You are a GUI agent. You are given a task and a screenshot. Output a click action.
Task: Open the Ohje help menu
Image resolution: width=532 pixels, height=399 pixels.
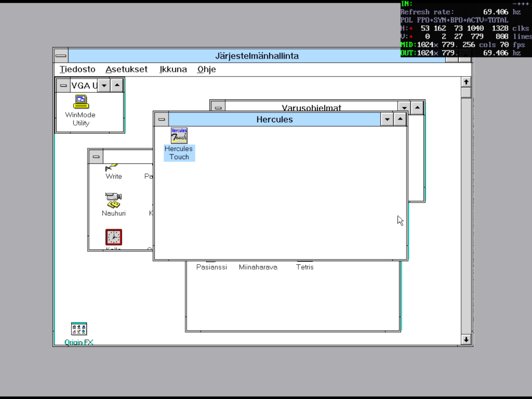point(206,69)
